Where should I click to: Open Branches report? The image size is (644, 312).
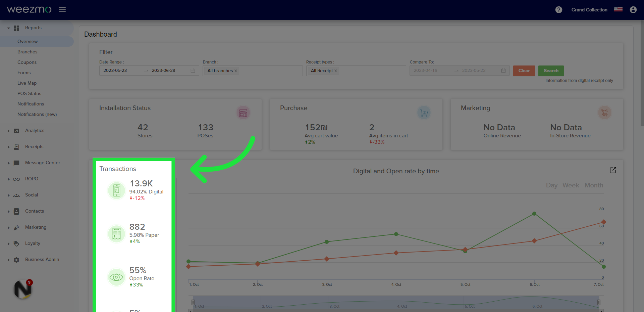pyautogui.click(x=28, y=52)
